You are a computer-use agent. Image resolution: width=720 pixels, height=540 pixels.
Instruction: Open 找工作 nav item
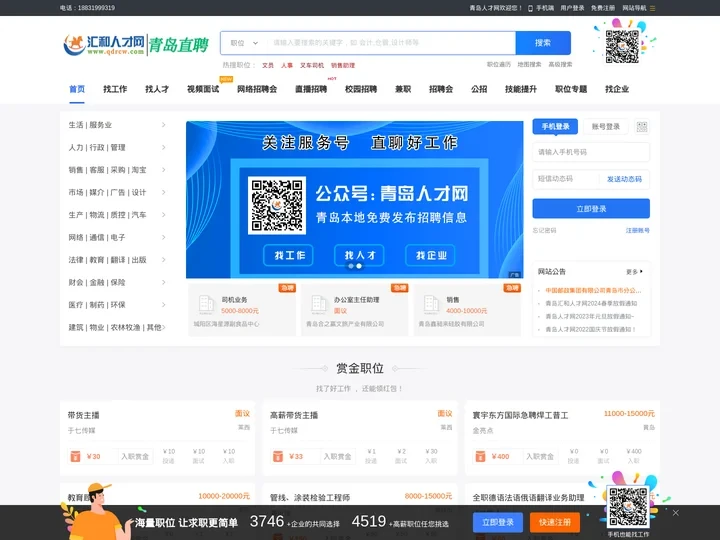115,89
